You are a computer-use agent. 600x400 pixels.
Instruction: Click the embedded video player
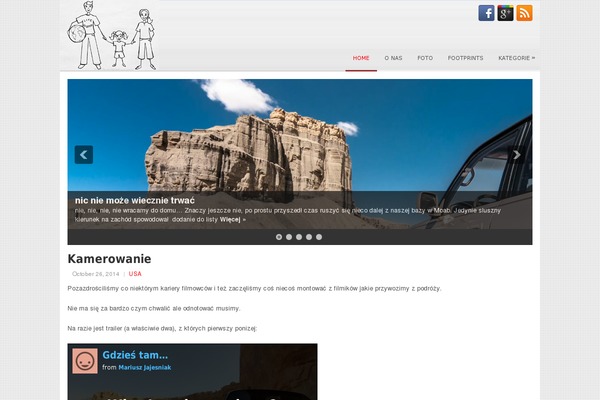point(192,372)
